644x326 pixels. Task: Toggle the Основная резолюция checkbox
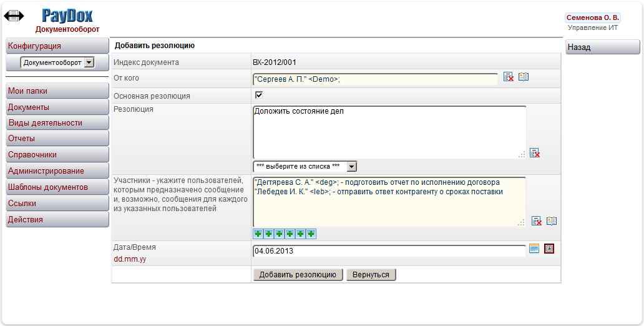259,95
